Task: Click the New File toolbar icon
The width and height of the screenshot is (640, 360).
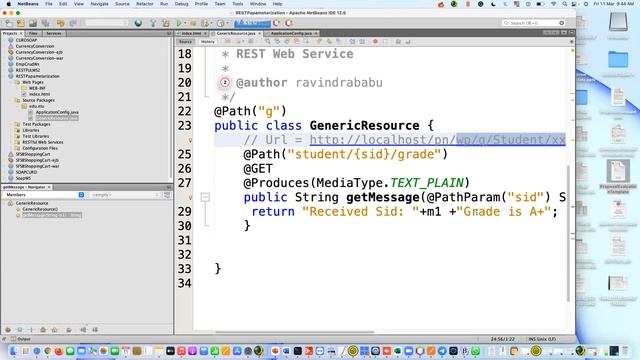Action: pos(9,23)
